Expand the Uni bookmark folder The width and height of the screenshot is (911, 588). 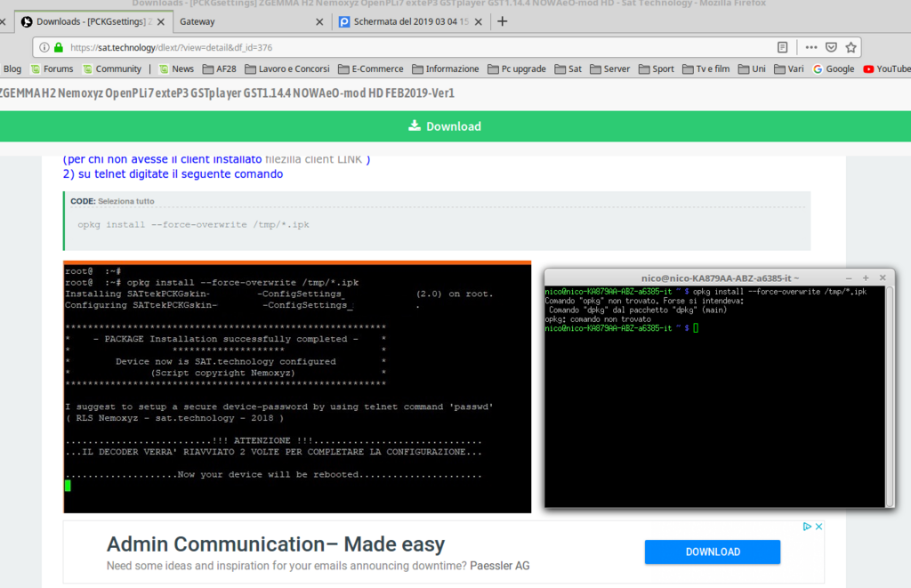coord(752,69)
